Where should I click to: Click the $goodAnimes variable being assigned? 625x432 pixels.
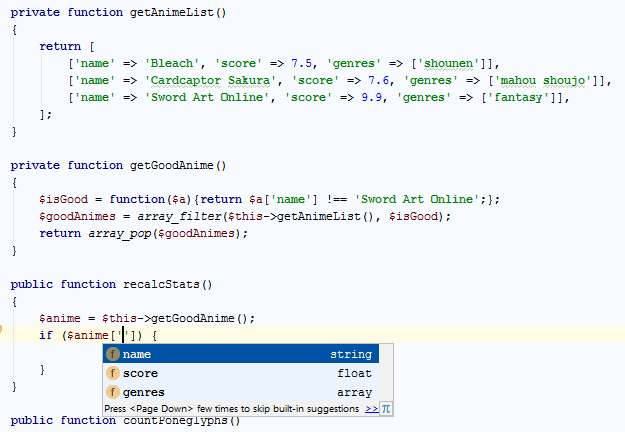coord(77,216)
